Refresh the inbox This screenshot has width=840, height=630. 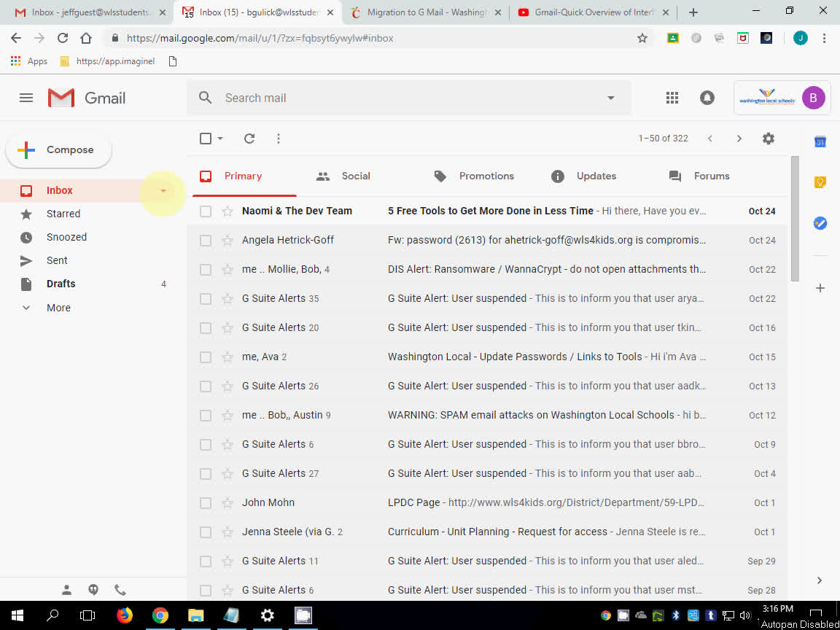249,138
